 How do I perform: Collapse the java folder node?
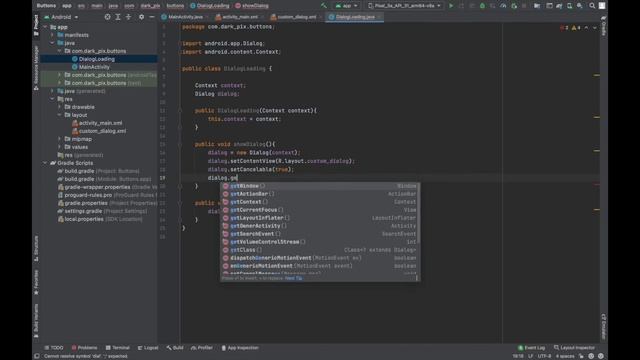coord(52,43)
